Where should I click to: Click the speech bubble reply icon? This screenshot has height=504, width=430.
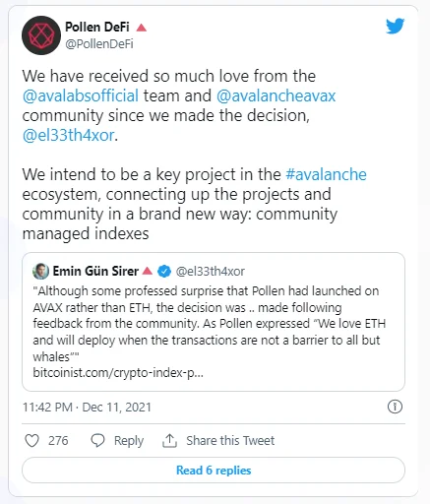[97, 440]
